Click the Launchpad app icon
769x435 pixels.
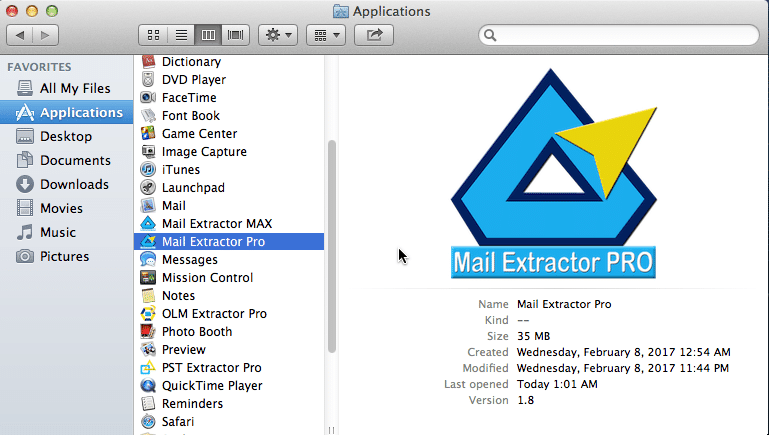[x=148, y=188]
